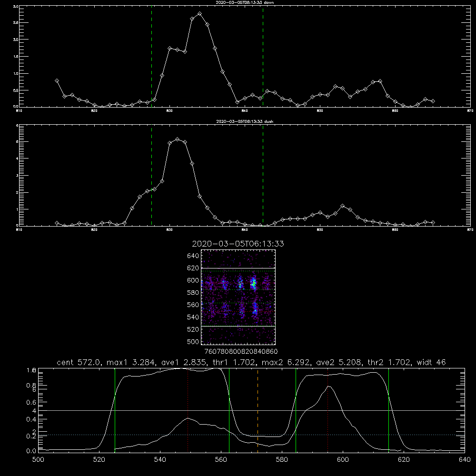Click the '500' x-axis label of bottom plot

(x=38, y=460)
